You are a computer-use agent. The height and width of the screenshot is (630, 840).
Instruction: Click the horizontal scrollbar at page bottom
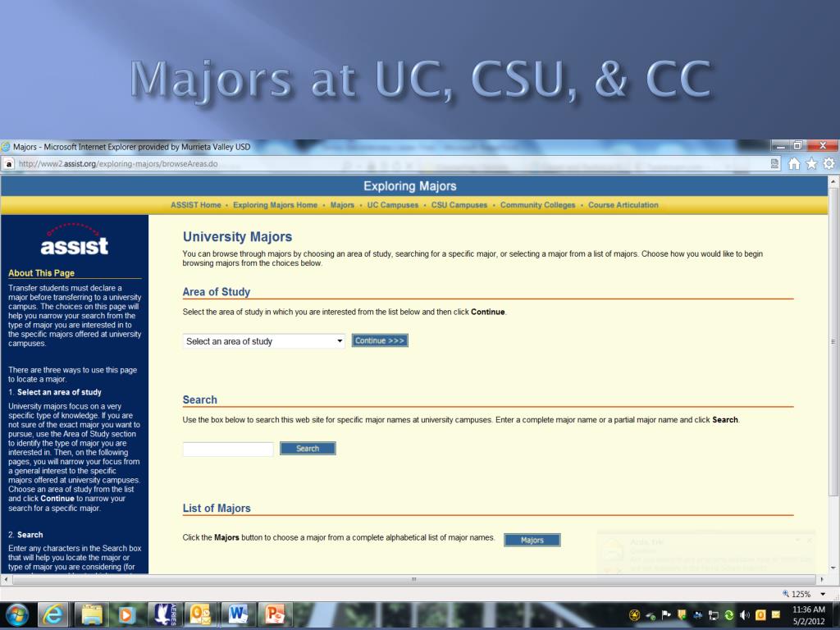[x=413, y=580]
